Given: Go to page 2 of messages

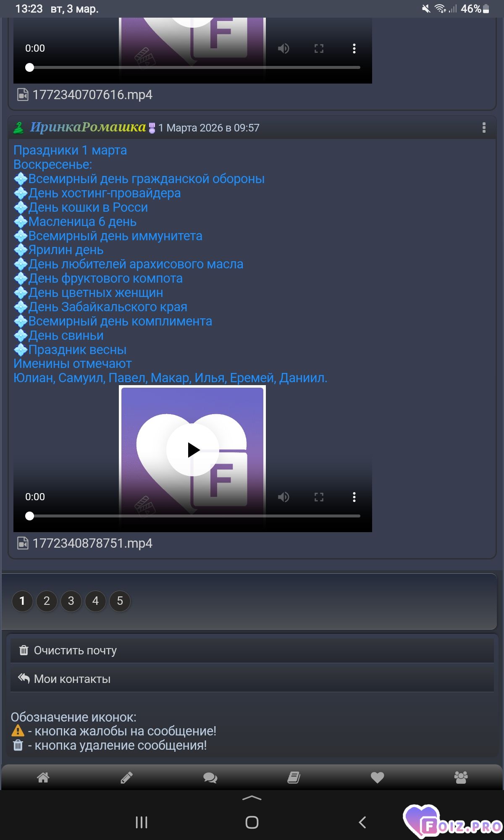Looking at the screenshot, I should [47, 601].
